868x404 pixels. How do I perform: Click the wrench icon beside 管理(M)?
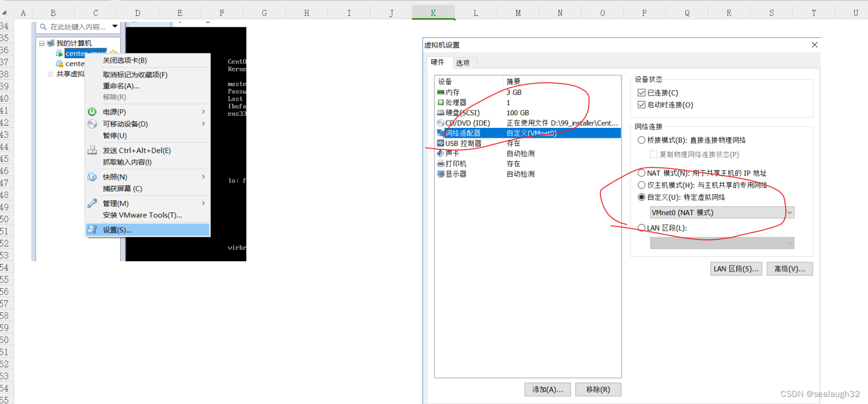[x=92, y=203]
